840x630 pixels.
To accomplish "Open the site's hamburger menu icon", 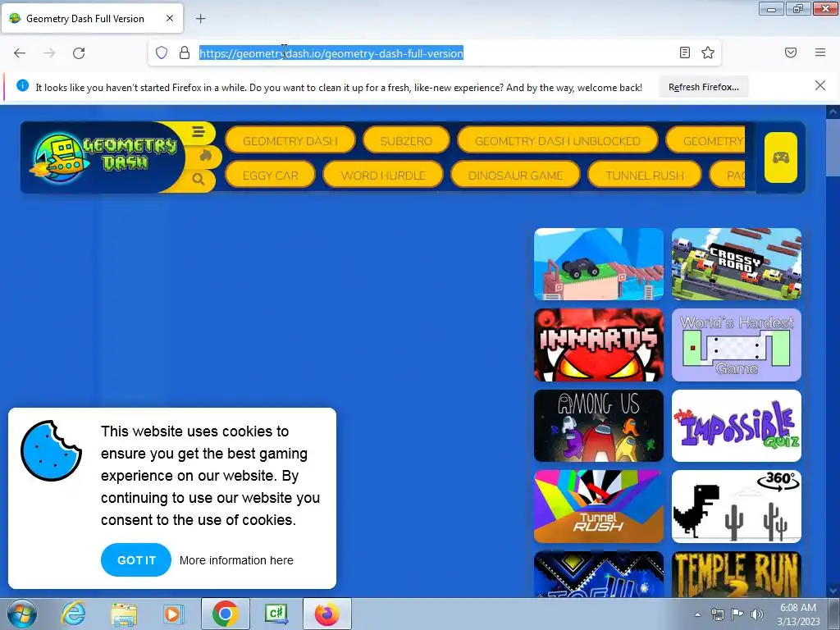I will coord(199,132).
